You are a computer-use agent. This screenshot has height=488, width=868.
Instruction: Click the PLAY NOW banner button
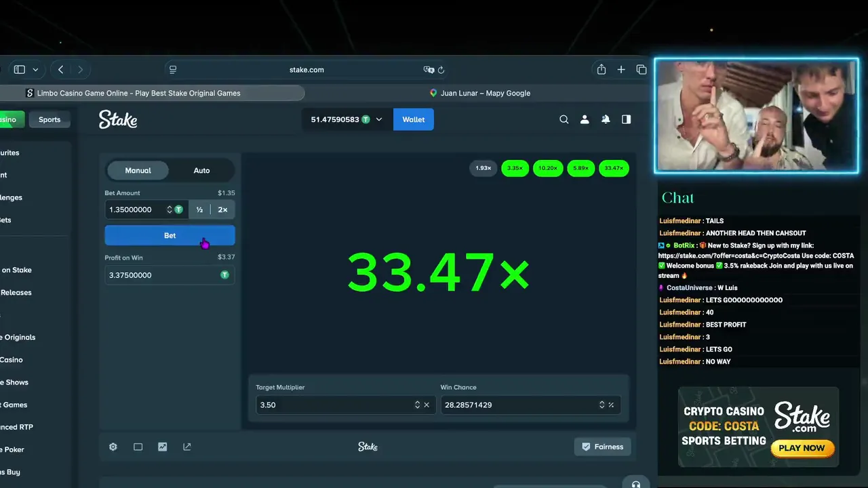point(802,448)
